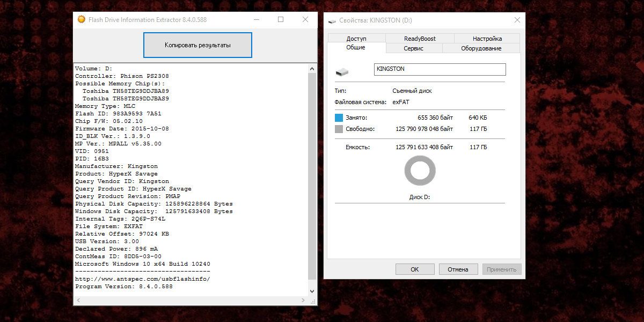Click the 'Internal Tags: 2Q6P-S74L' line
Image resolution: width=644 pixels, height=322 pixels.
pos(120,219)
